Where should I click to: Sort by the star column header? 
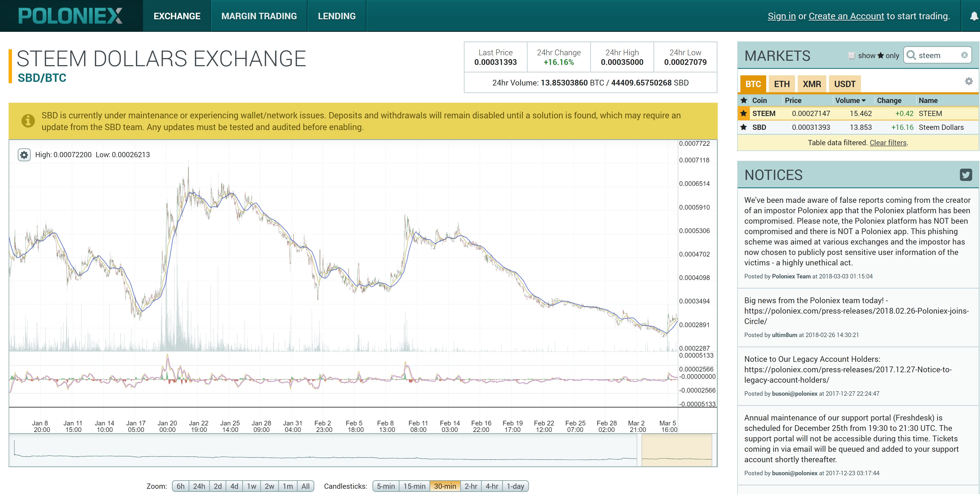[743, 100]
